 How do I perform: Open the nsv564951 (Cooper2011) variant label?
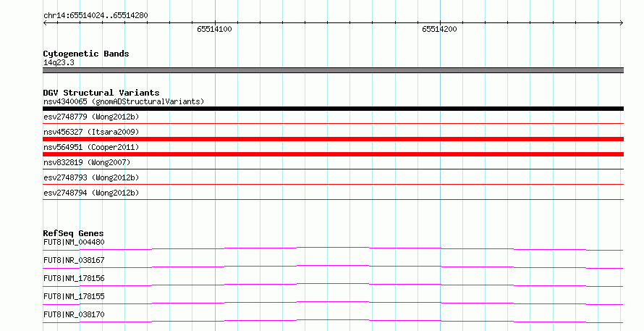91,147
